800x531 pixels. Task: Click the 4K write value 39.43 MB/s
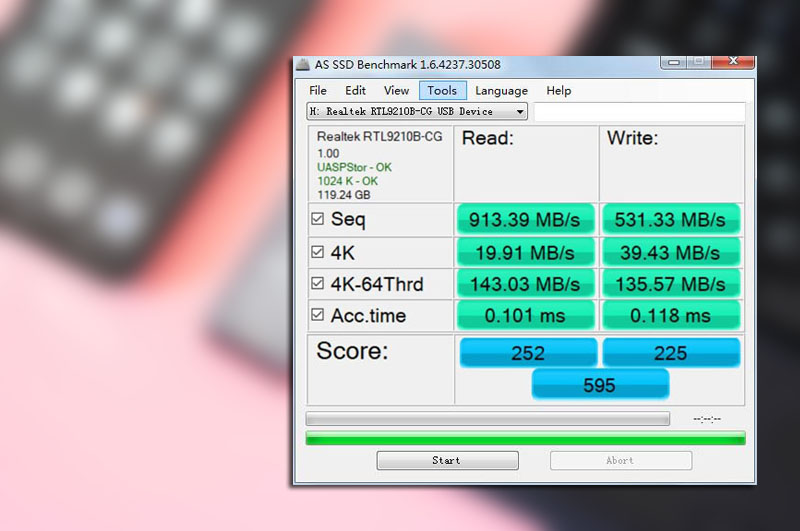671,253
